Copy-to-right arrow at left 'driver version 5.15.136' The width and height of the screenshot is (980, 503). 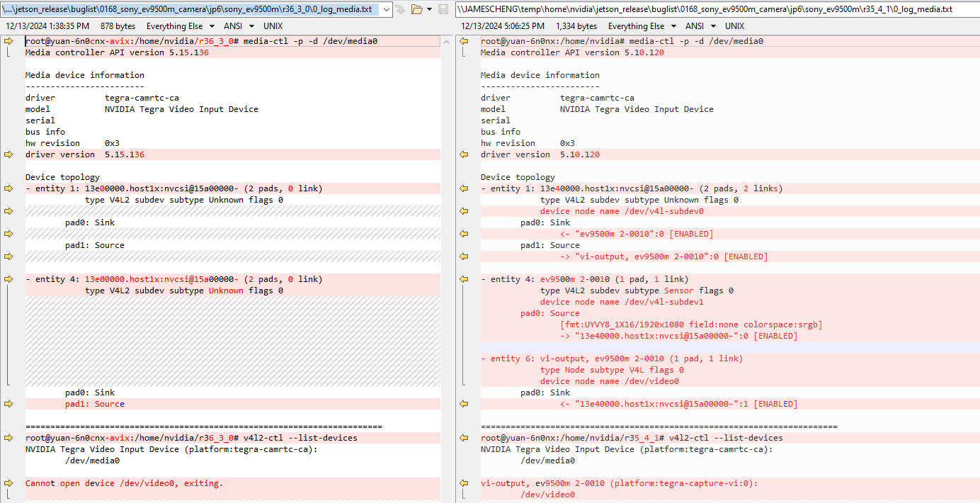[x=8, y=154]
